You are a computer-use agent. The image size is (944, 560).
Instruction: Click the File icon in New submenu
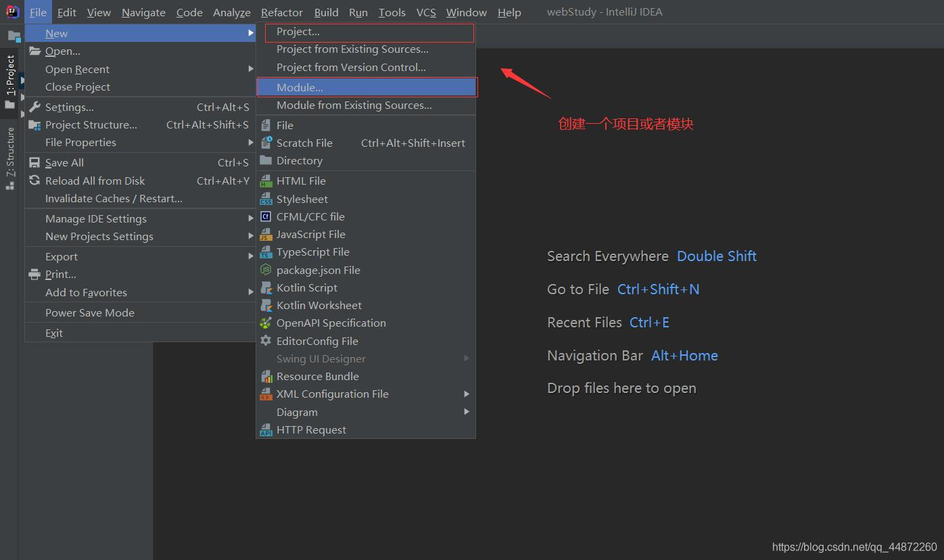[266, 125]
